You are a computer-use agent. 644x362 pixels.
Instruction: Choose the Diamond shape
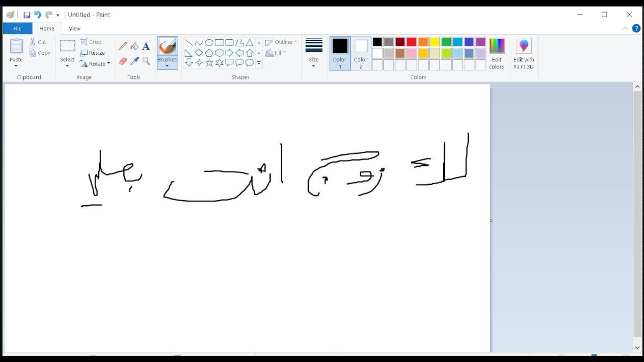point(199,53)
